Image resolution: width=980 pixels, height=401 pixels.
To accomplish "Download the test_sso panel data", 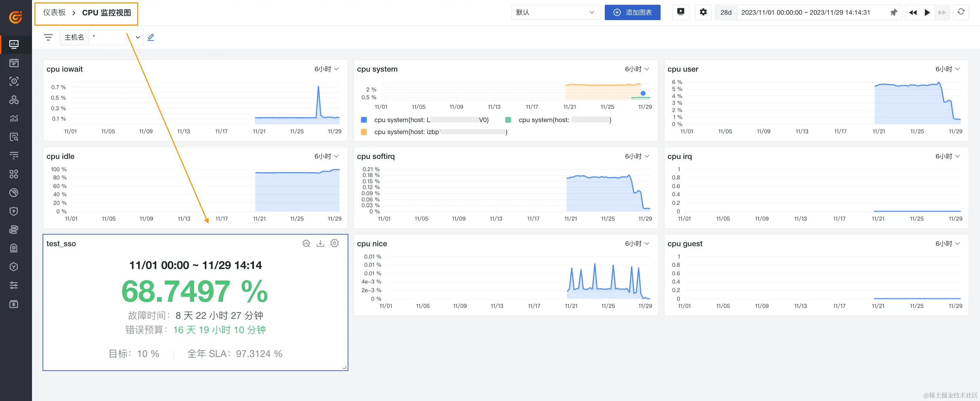I will coord(320,243).
